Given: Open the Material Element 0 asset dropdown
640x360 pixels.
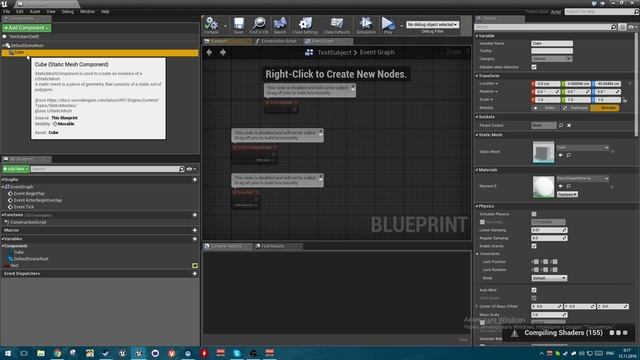Looking at the screenshot, I should (x=583, y=178).
